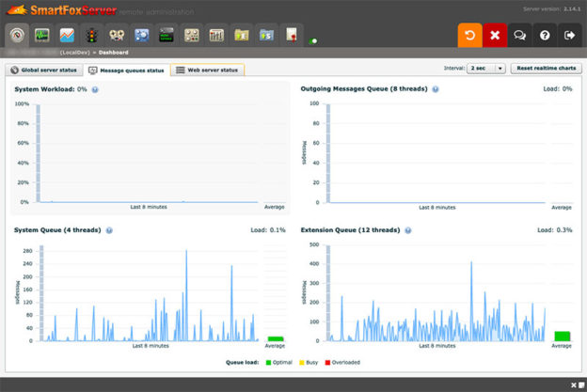Click the red halt server button
The width and height of the screenshot is (587, 392).
(495, 35)
